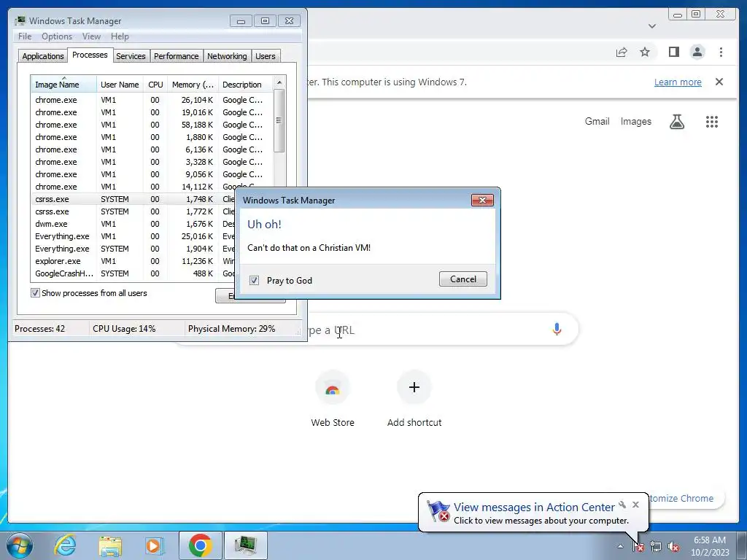This screenshot has width=747, height=560.
Task: Switch to Applications tab
Action: pyautogui.click(x=43, y=56)
